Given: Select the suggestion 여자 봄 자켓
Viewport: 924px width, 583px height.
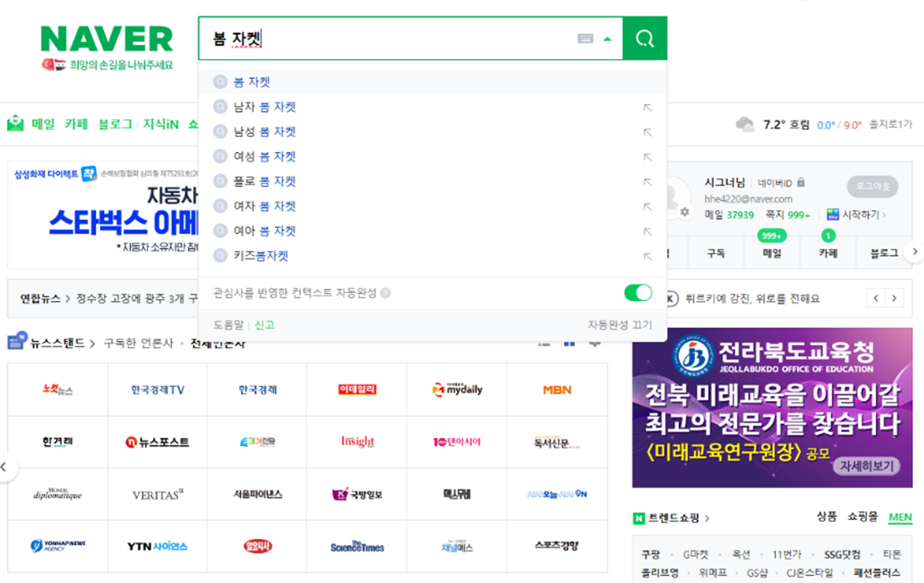Looking at the screenshot, I should pos(432,206).
